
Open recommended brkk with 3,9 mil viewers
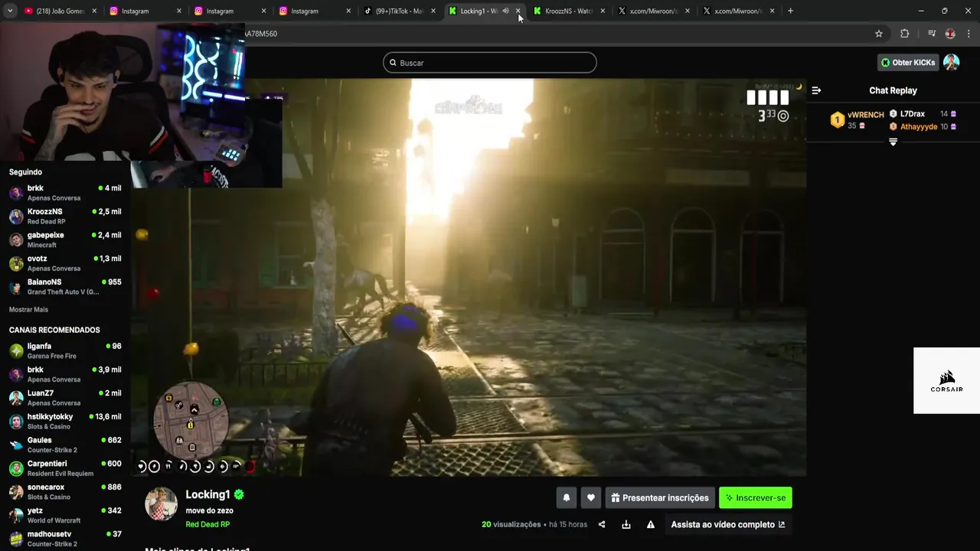[65, 374]
